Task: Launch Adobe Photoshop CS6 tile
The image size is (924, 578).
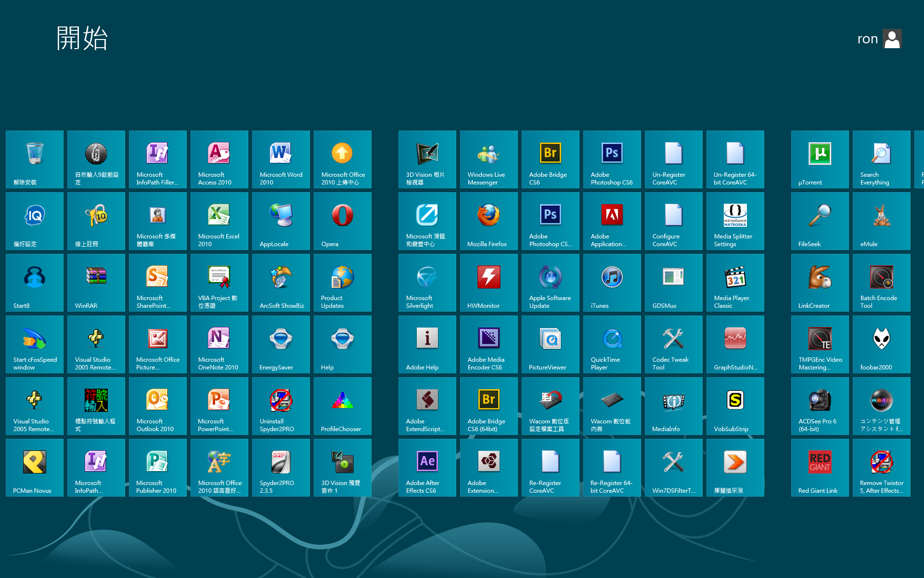Action: coord(612,159)
